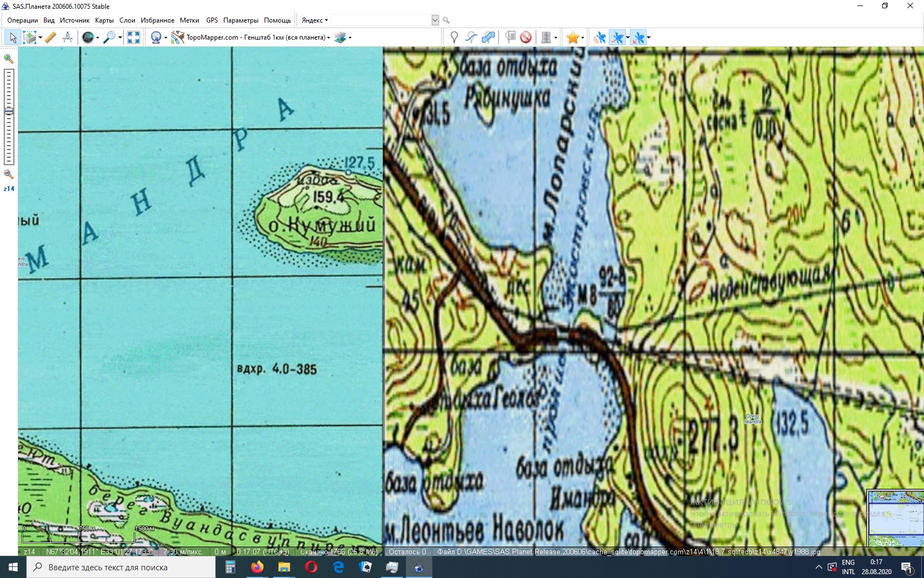Click the minimap overview thumbnail

pos(895,519)
